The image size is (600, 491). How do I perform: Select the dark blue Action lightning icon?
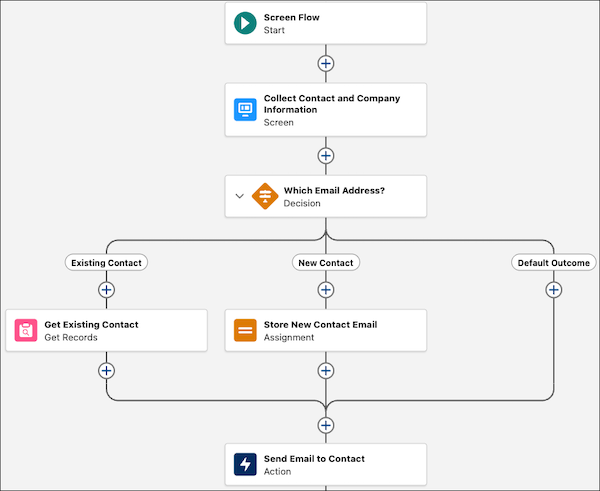pyautogui.click(x=245, y=464)
